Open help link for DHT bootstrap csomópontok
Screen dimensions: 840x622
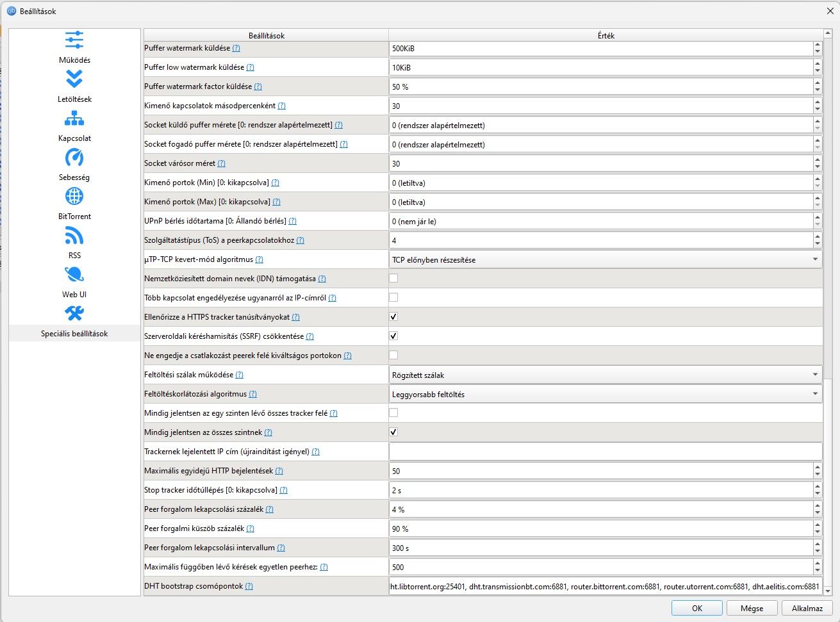coord(249,586)
